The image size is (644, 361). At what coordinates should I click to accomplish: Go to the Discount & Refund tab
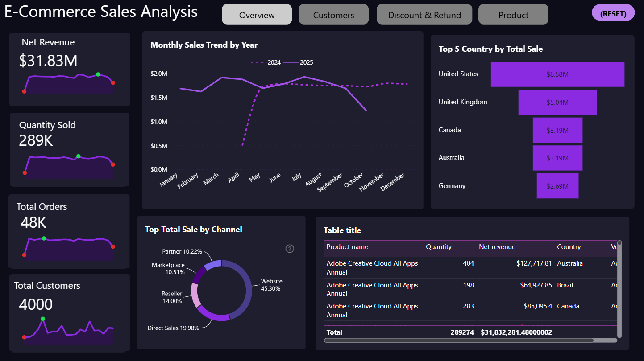424,15
